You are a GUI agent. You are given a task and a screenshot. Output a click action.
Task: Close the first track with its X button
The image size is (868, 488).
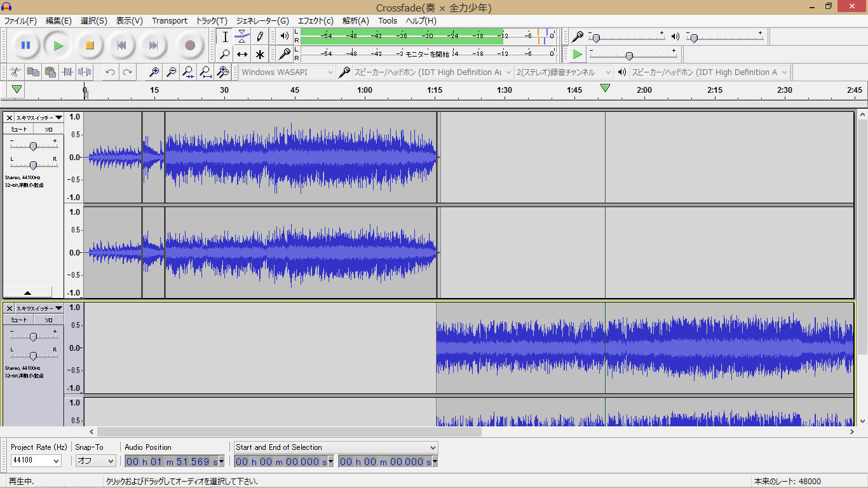10,118
